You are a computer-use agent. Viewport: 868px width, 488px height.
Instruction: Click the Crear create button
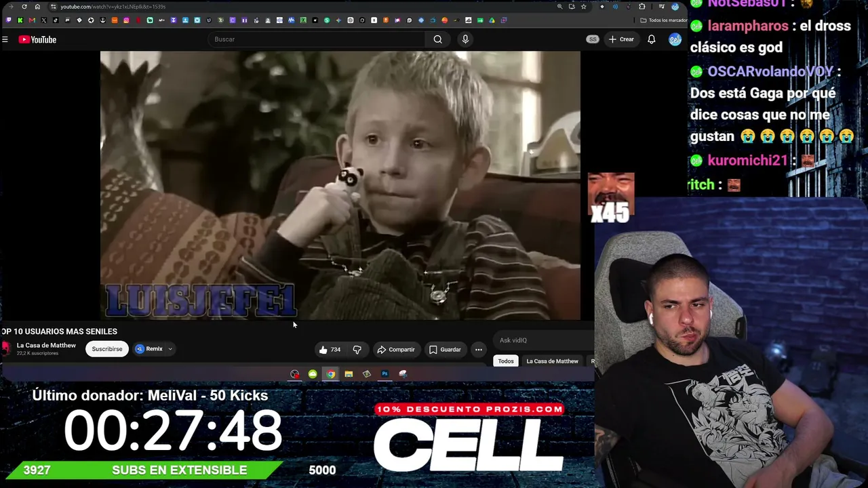click(621, 39)
